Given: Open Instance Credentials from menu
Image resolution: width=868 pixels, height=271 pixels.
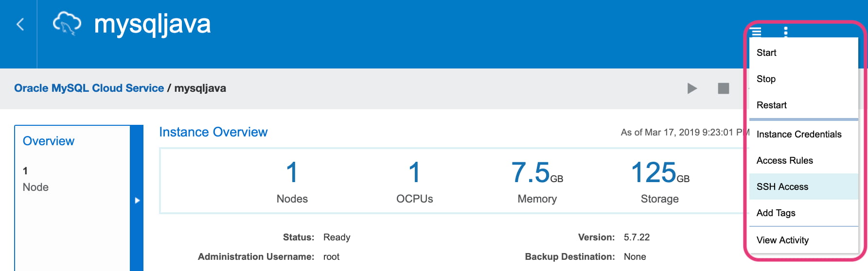Looking at the screenshot, I should point(804,134).
